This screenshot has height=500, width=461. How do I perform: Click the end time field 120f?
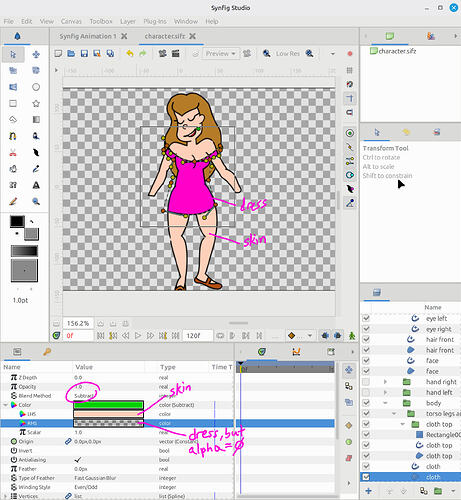tap(197, 336)
